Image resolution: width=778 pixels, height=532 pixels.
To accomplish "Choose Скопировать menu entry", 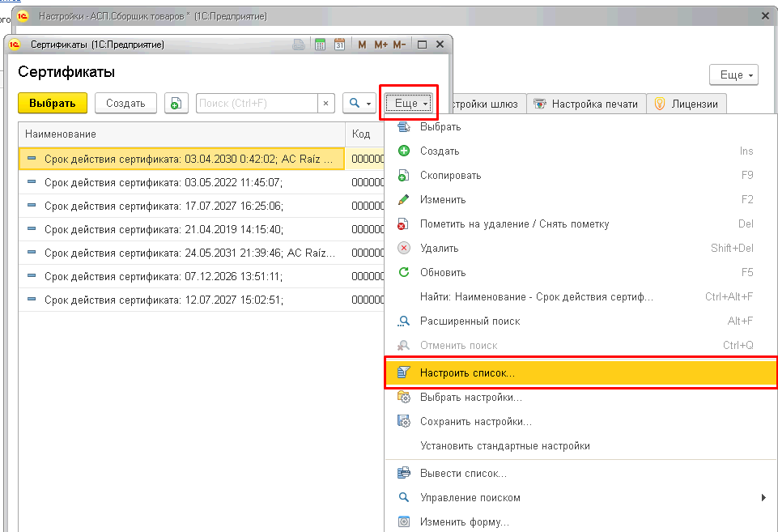I will pos(580,175).
